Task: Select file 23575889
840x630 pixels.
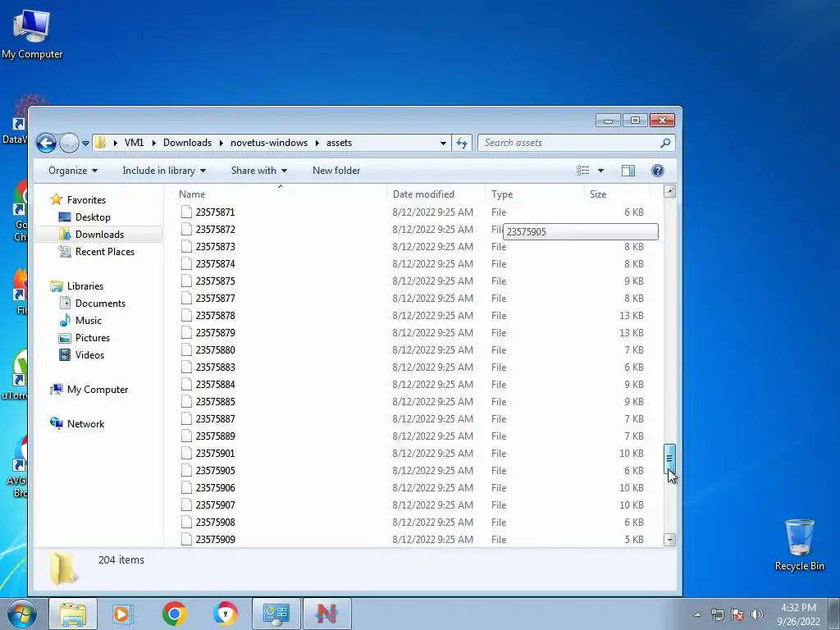Action: click(215, 436)
